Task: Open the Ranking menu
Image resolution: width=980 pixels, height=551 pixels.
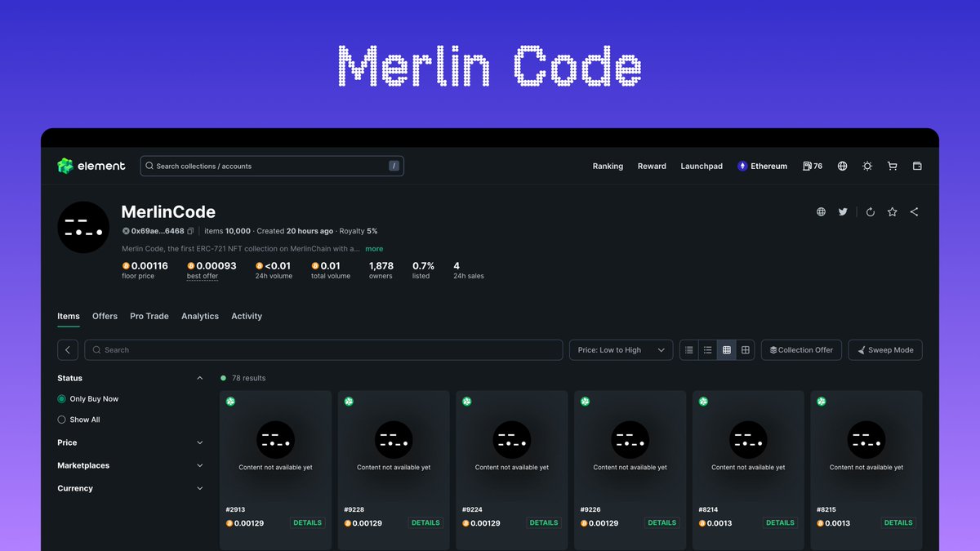Action: click(x=608, y=166)
